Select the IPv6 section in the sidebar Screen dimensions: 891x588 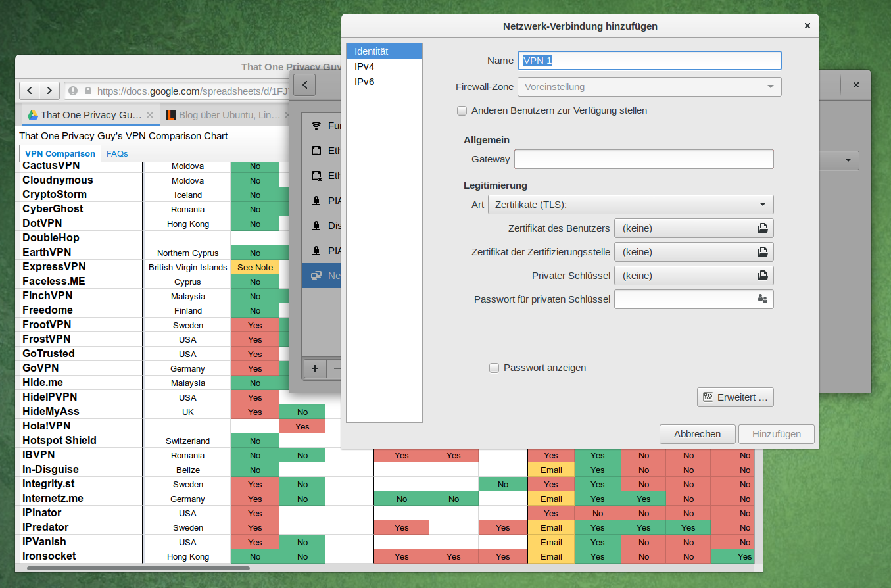coord(364,82)
